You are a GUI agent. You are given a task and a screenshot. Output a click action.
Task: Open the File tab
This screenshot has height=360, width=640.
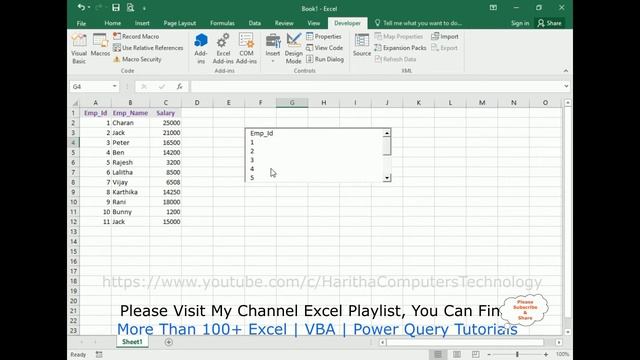81,23
